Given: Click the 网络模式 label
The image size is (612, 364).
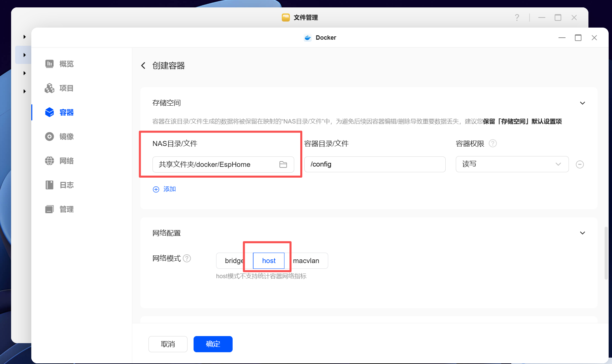Looking at the screenshot, I should [x=167, y=258].
